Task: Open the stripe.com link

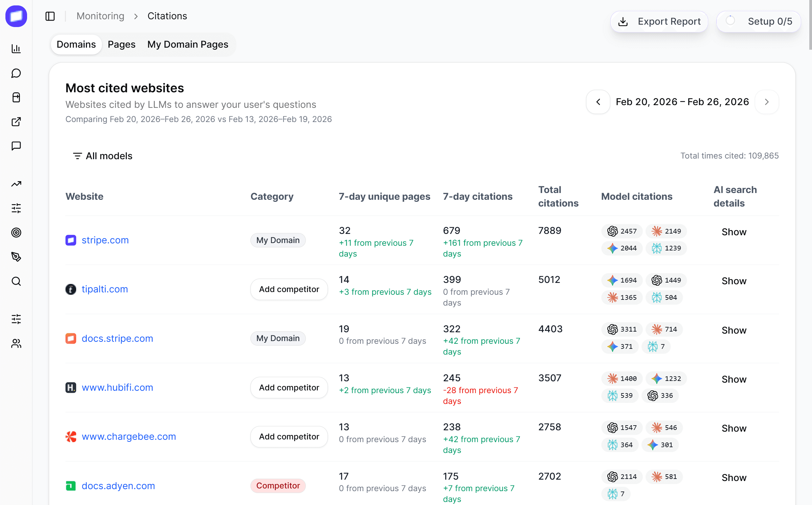Action: coord(105,240)
